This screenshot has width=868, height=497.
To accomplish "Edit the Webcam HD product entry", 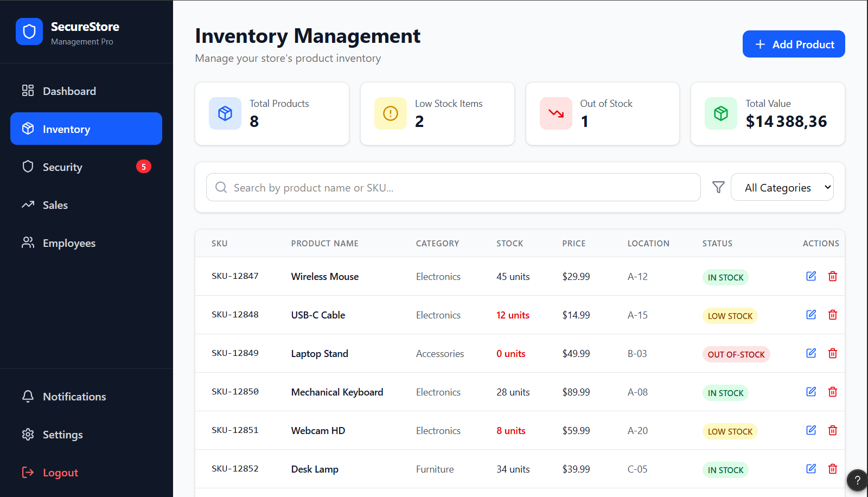I will point(811,430).
